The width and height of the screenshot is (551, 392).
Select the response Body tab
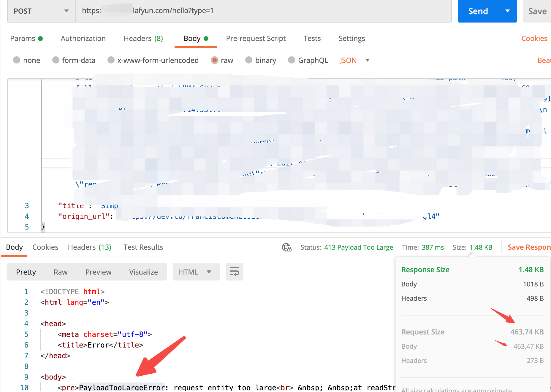point(14,247)
